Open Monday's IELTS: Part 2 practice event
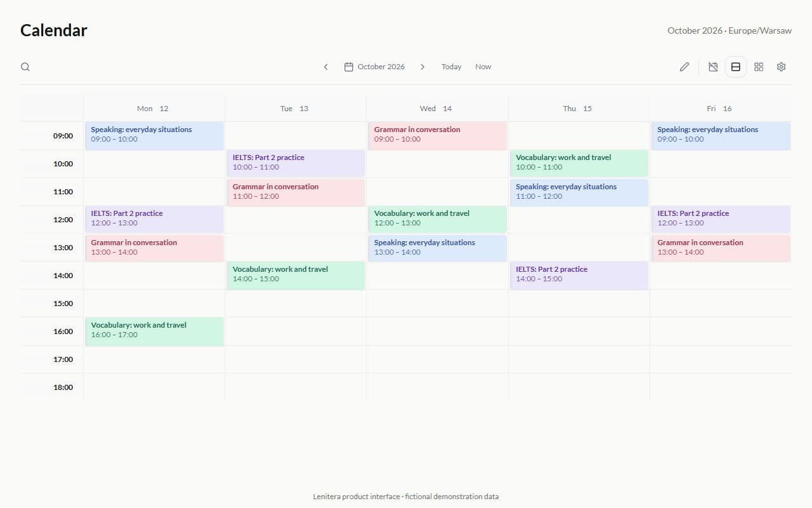Viewport: 812px width, 508px height. [x=154, y=219]
